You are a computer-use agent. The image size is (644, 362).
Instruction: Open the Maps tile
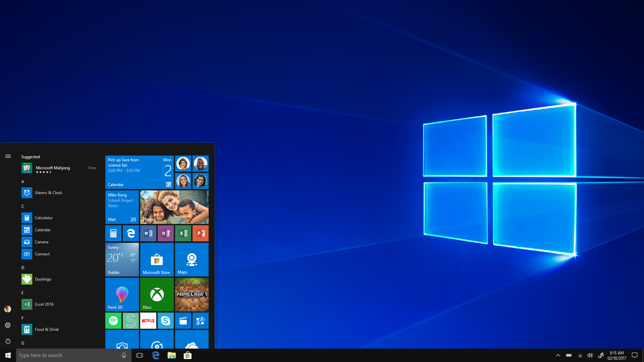tap(192, 259)
